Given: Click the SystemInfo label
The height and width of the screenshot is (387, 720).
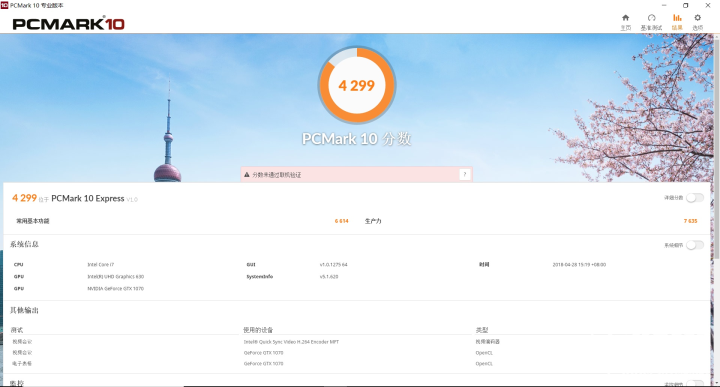Looking at the screenshot, I should pos(259,277).
